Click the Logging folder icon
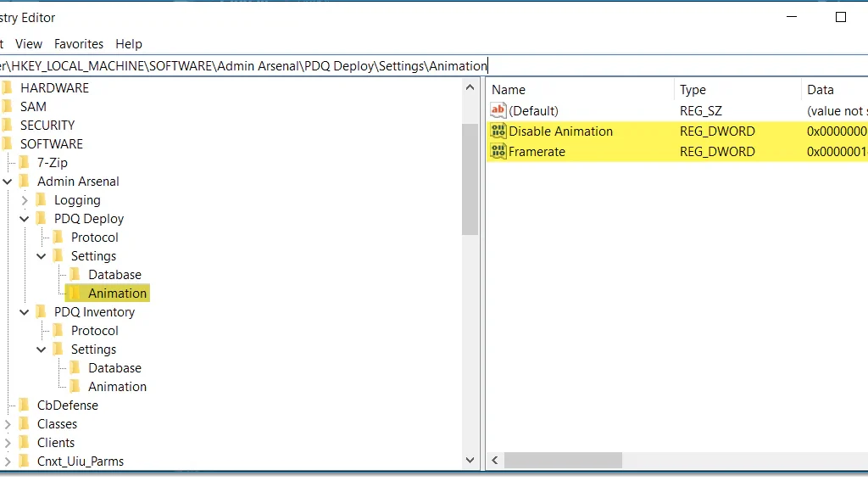 click(42, 200)
